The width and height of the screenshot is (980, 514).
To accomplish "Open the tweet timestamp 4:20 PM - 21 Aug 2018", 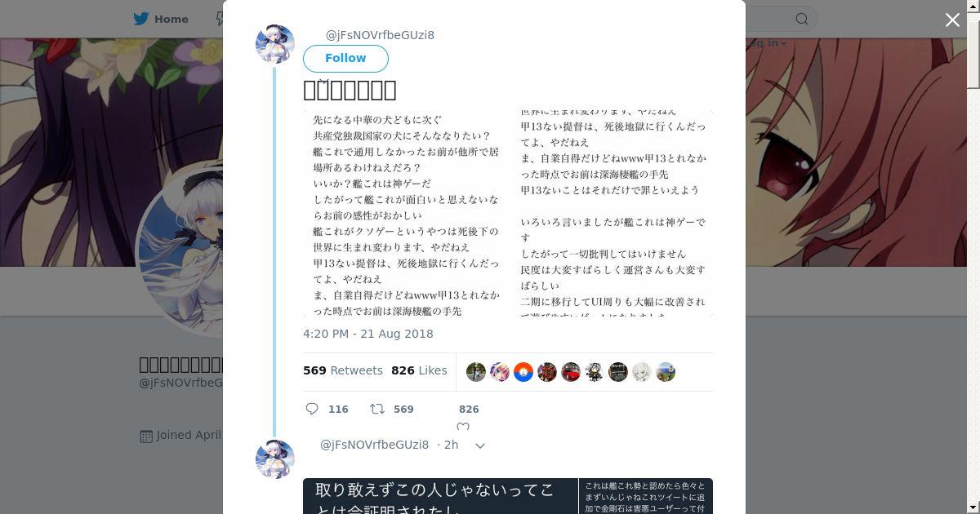I will [368, 334].
